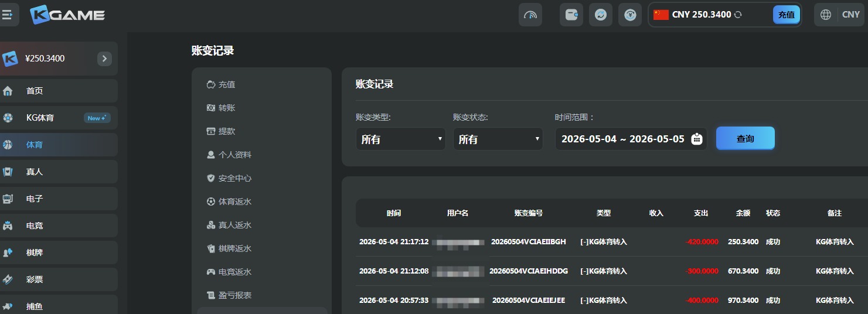Open 棋牌 in the sidebar
The height and width of the screenshot is (314, 868).
pyautogui.click(x=59, y=252)
